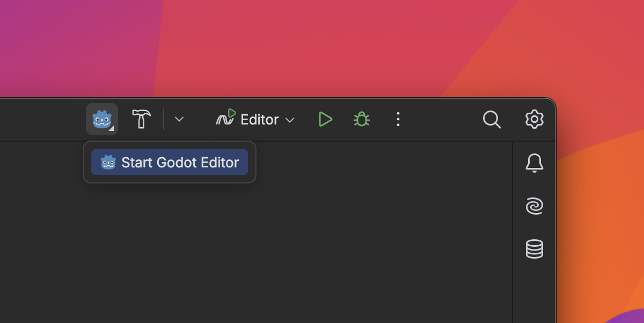Click the desktop wallpaper above the window
The width and height of the screenshot is (644, 323).
coord(322,48)
